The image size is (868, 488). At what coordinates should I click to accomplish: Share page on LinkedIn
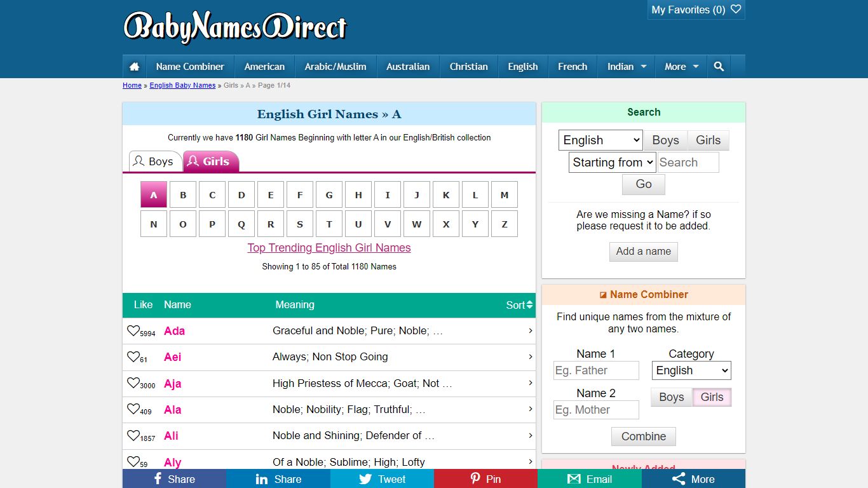(278, 478)
